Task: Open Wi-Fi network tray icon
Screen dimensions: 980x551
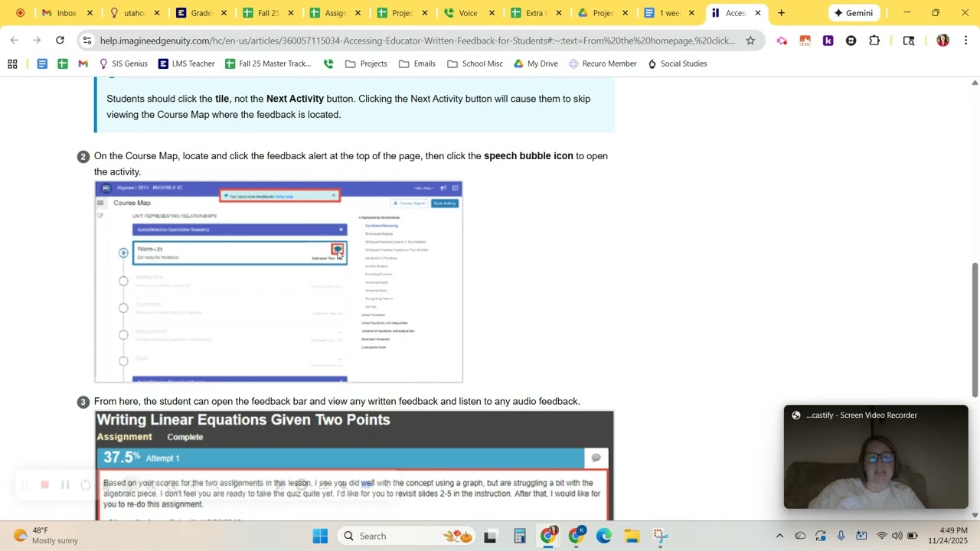Action: [882, 536]
